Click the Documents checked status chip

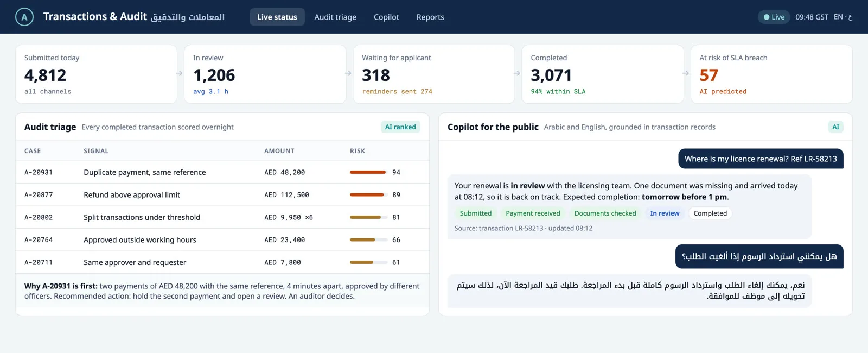click(x=605, y=213)
